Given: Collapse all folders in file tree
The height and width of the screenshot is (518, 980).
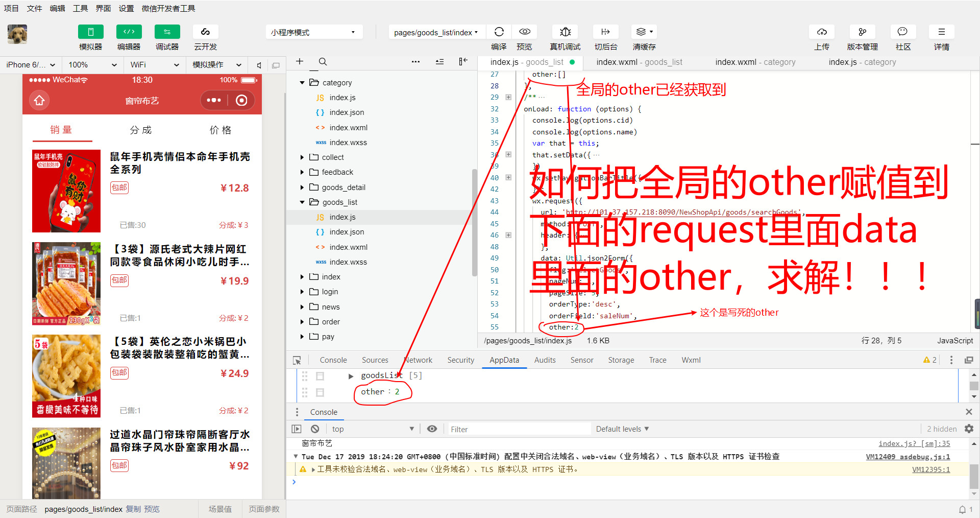Looking at the screenshot, I should [x=439, y=61].
